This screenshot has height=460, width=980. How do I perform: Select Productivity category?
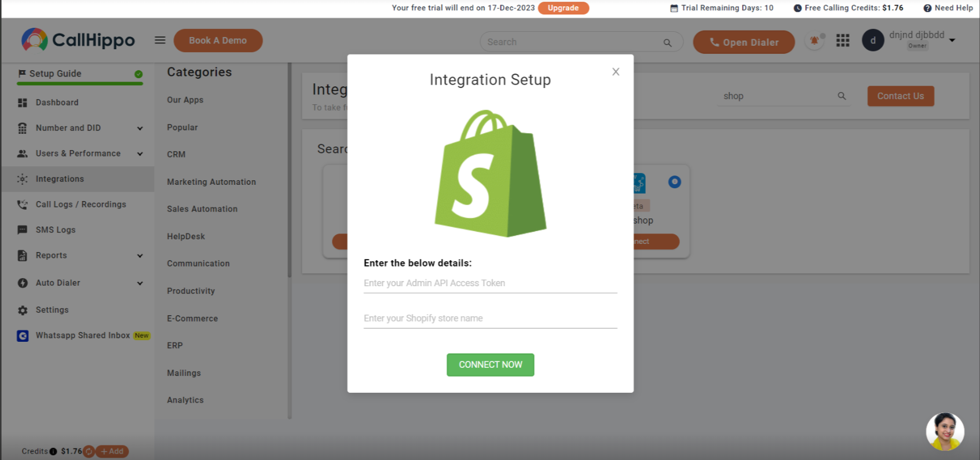coord(191,291)
